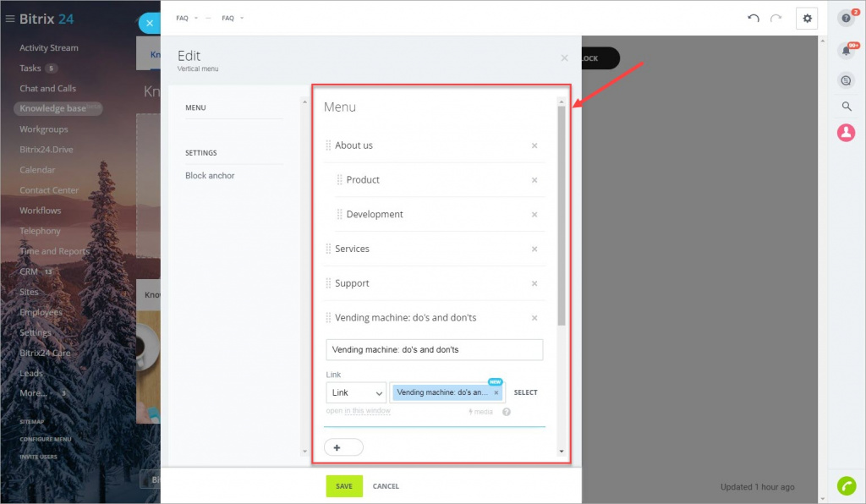Screen dimensions: 866x504
Task: Grab the Product drag handle
Action: click(340, 180)
